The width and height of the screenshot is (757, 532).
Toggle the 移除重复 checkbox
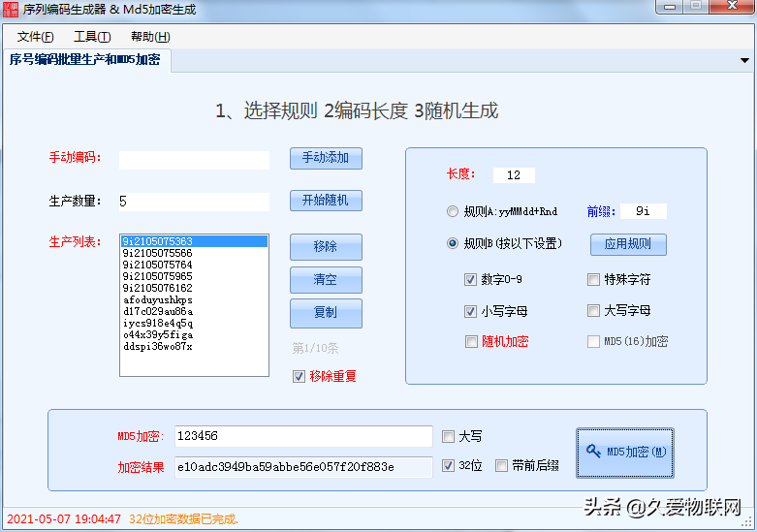[299, 377]
